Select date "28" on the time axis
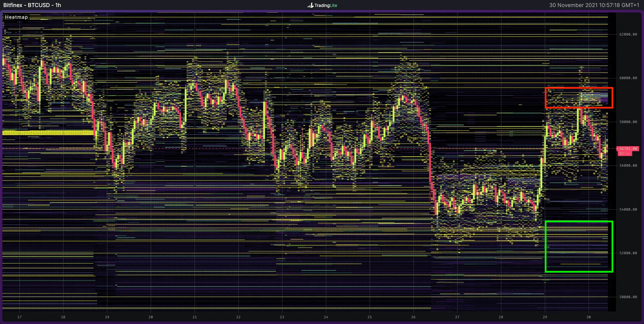Viewport: 644px width, 324px height. (x=501, y=317)
